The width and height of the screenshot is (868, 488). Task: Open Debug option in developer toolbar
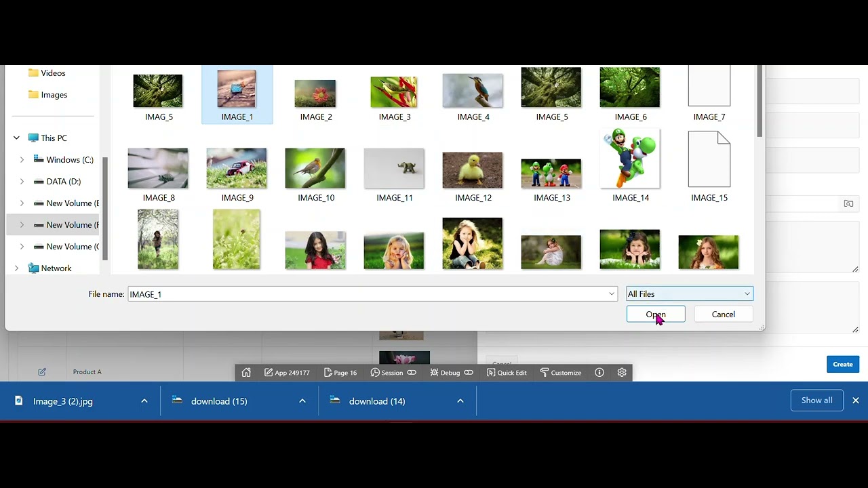pyautogui.click(x=445, y=373)
